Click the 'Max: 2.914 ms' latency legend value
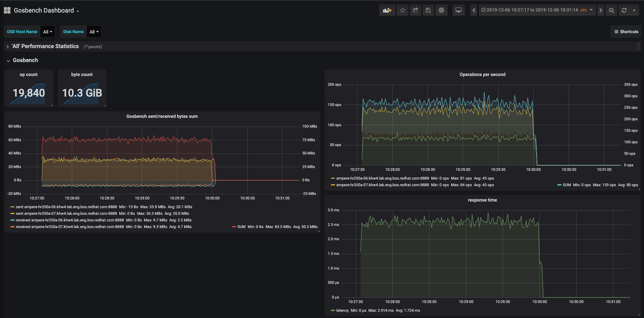 [x=381, y=311]
